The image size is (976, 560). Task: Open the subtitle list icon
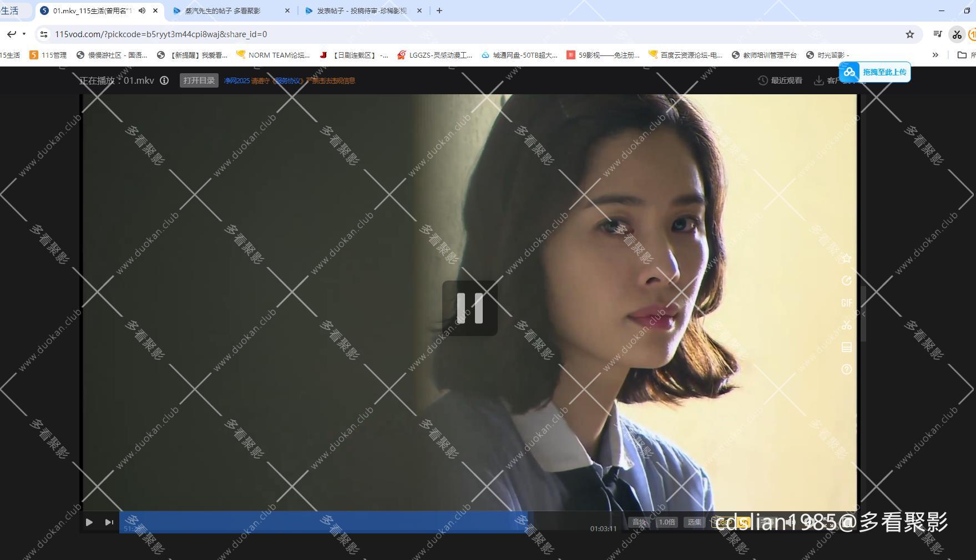click(x=846, y=347)
